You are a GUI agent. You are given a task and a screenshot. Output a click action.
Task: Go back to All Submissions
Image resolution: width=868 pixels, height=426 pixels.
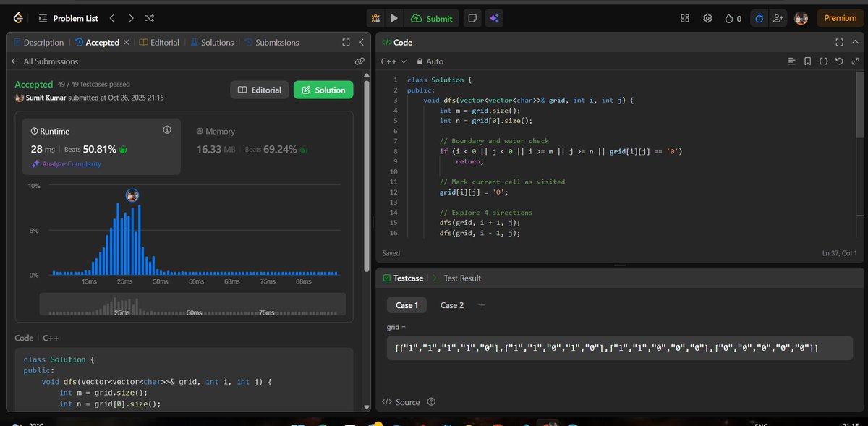(43, 61)
